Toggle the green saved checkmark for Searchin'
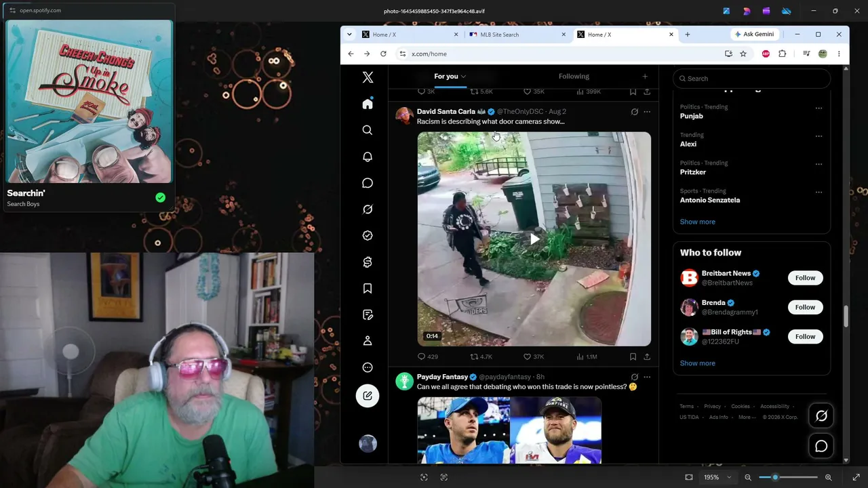This screenshot has height=488, width=868. (160, 198)
